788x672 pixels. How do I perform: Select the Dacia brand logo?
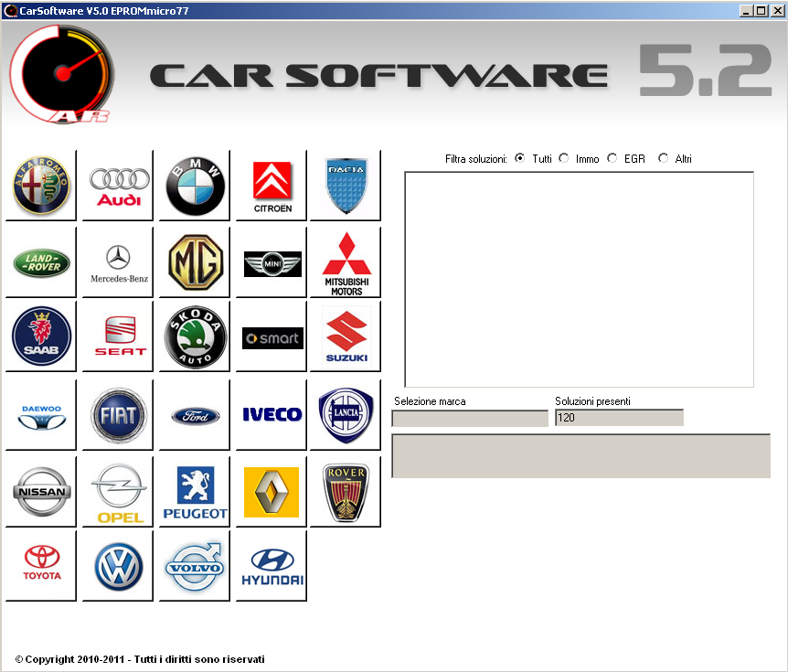(x=346, y=185)
